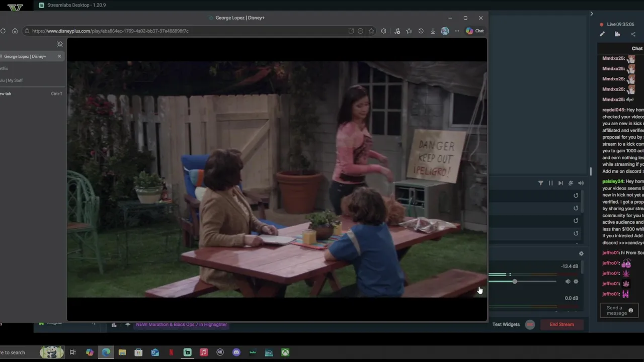Open Task View on the taskbar
The height and width of the screenshot is (362, 644).
pos(72,352)
